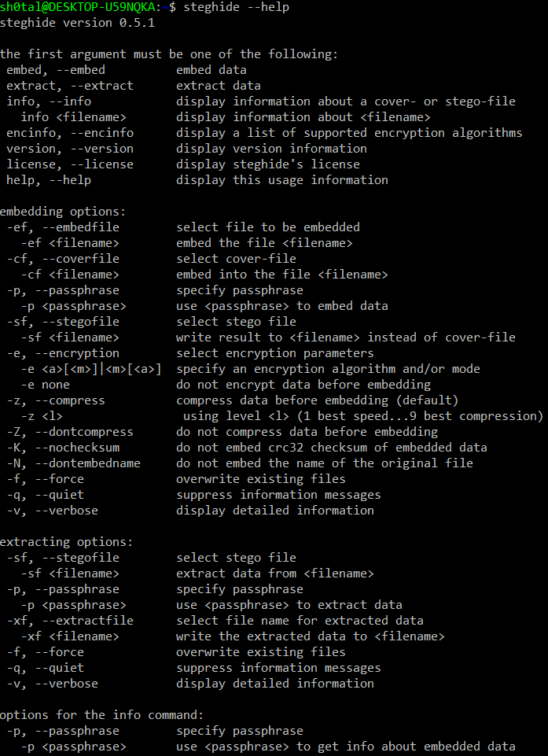The width and height of the screenshot is (548, 756).
Task: Click the -K, --nochecksum option
Action: click(x=63, y=448)
